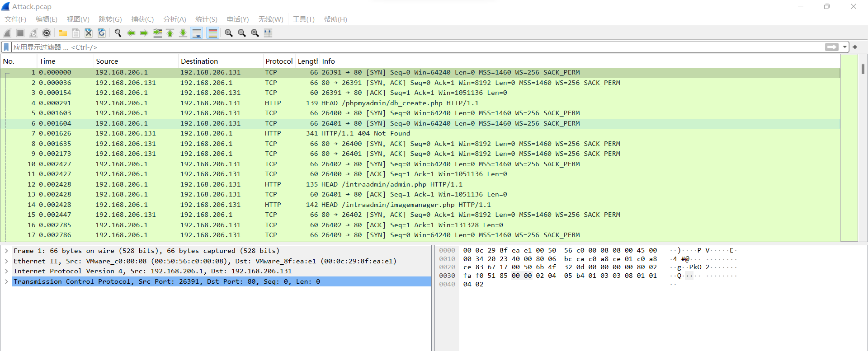Image resolution: width=868 pixels, height=351 pixels.
Task: Click the Len=0 message on packet 16
Action: (493, 225)
